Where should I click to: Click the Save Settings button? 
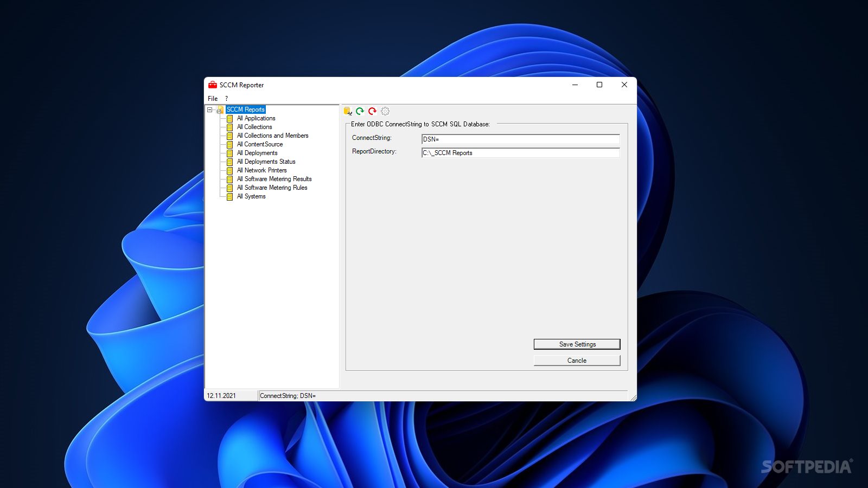pyautogui.click(x=577, y=344)
